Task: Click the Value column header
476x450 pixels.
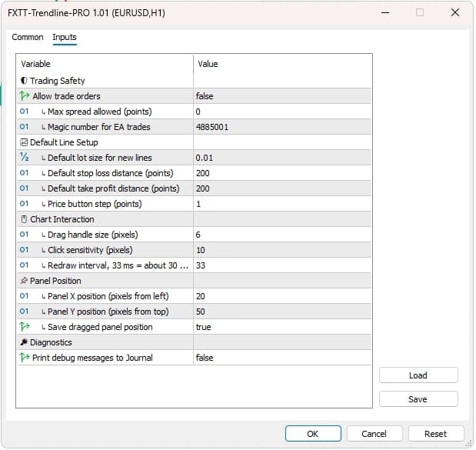Action: pos(208,64)
